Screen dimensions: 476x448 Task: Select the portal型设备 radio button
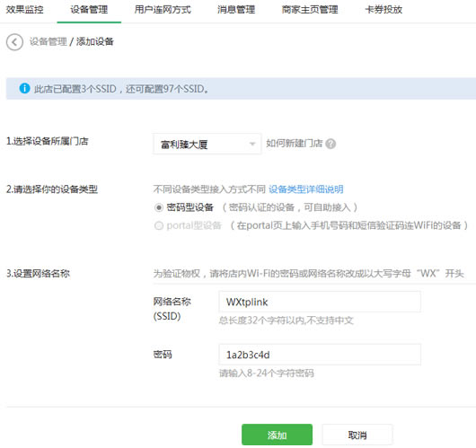click(x=159, y=225)
